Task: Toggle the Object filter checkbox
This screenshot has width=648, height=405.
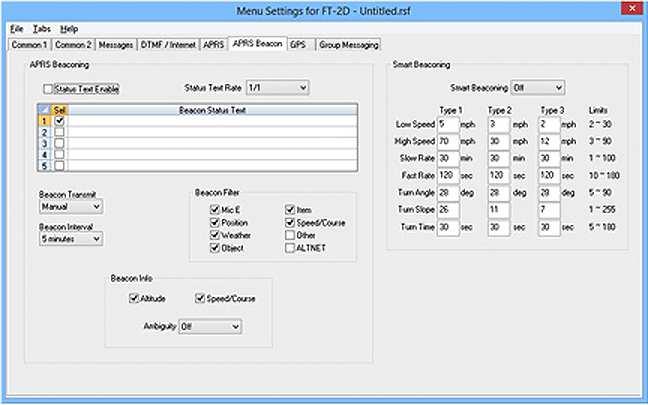Action: pos(214,248)
